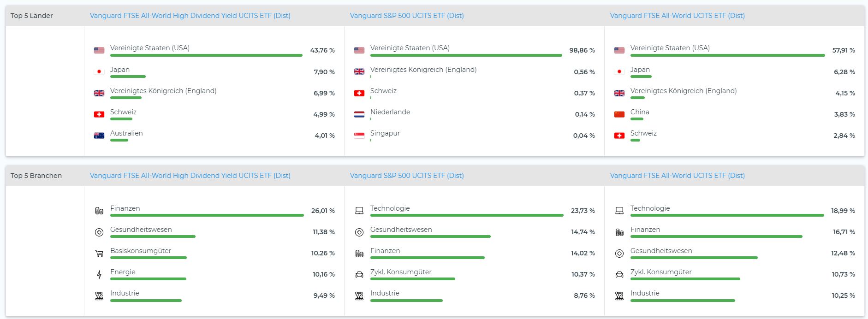This screenshot has height=319, width=868.
Task: Click the 0,04 % value
Action: 584,136
